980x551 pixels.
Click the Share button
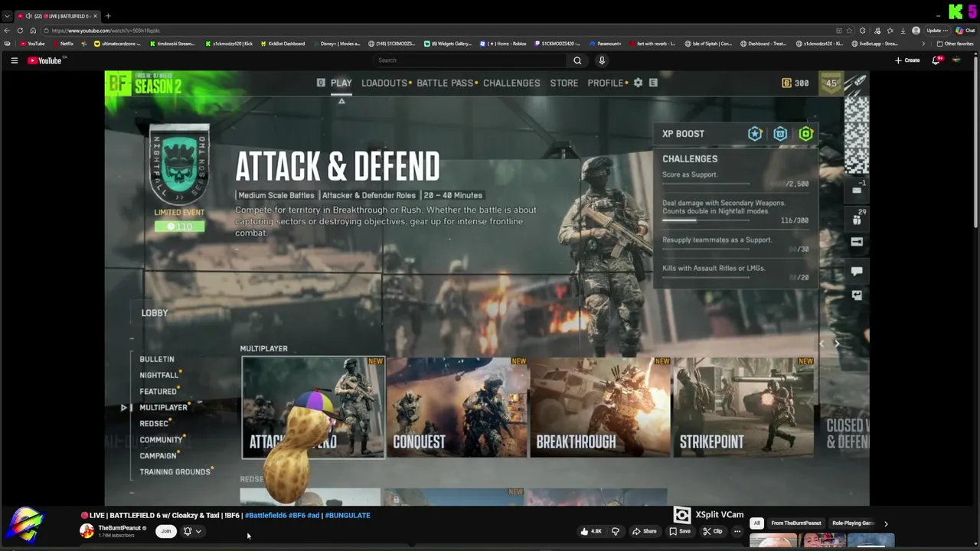(644, 531)
